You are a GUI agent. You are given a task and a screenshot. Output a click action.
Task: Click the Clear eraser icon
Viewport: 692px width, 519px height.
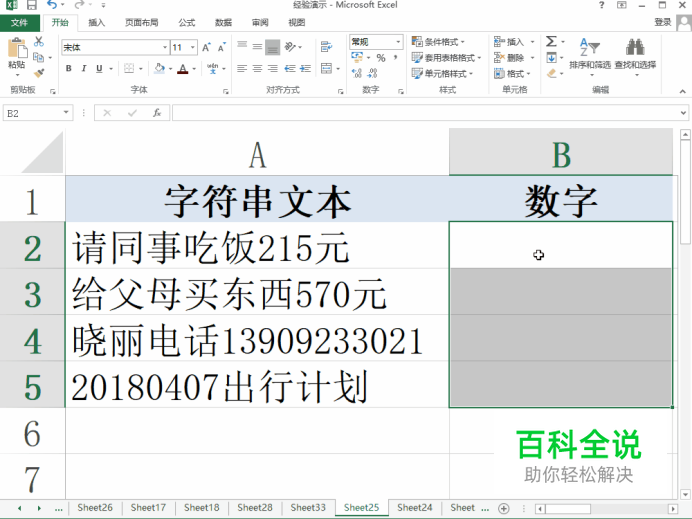click(x=551, y=73)
